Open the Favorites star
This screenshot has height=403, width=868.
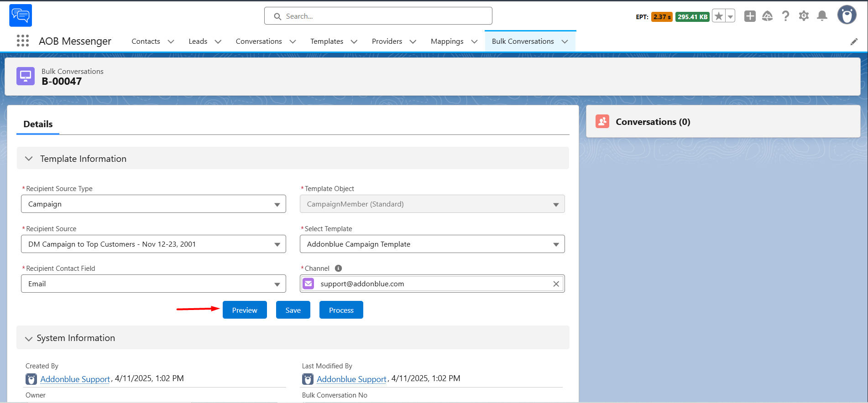click(719, 16)
